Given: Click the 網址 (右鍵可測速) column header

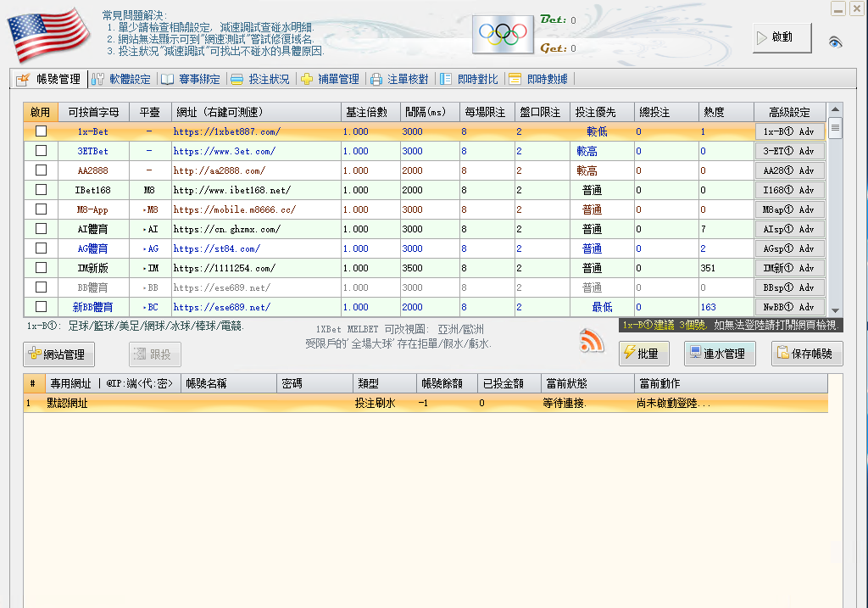Looking at the screenshot, I should click(256, 112).
